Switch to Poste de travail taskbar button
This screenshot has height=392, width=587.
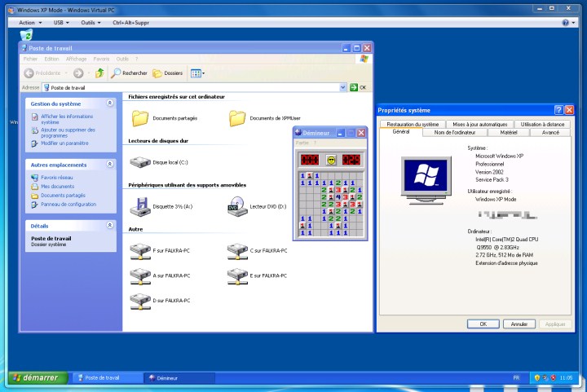(107, 378)
